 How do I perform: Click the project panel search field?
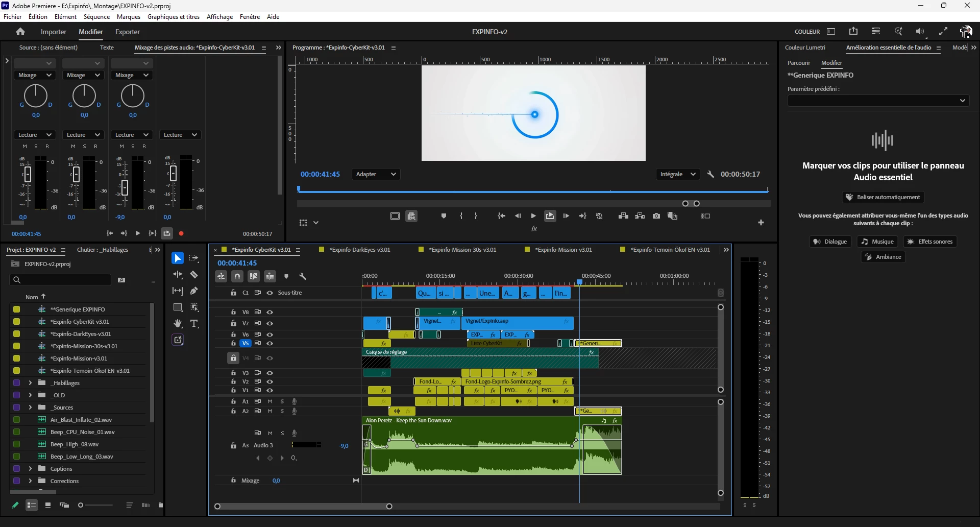[60, 280]
